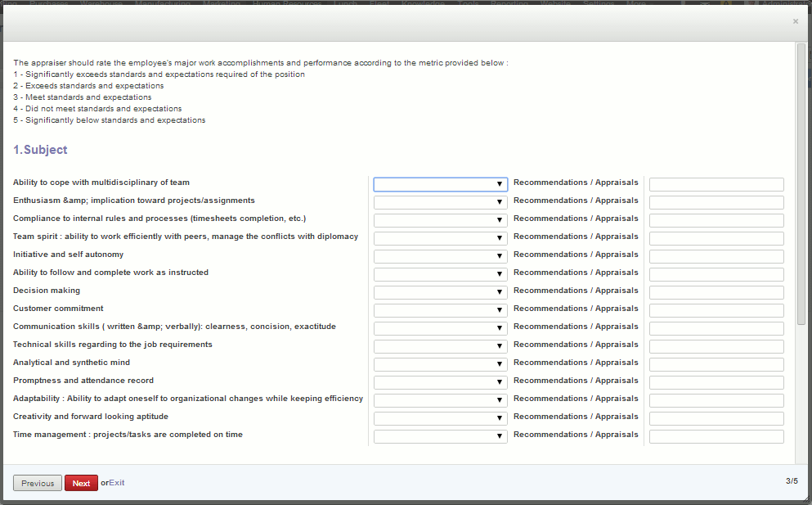Select the Team spirit rating combo box
The image size is (812, 505).
(440, 238)
